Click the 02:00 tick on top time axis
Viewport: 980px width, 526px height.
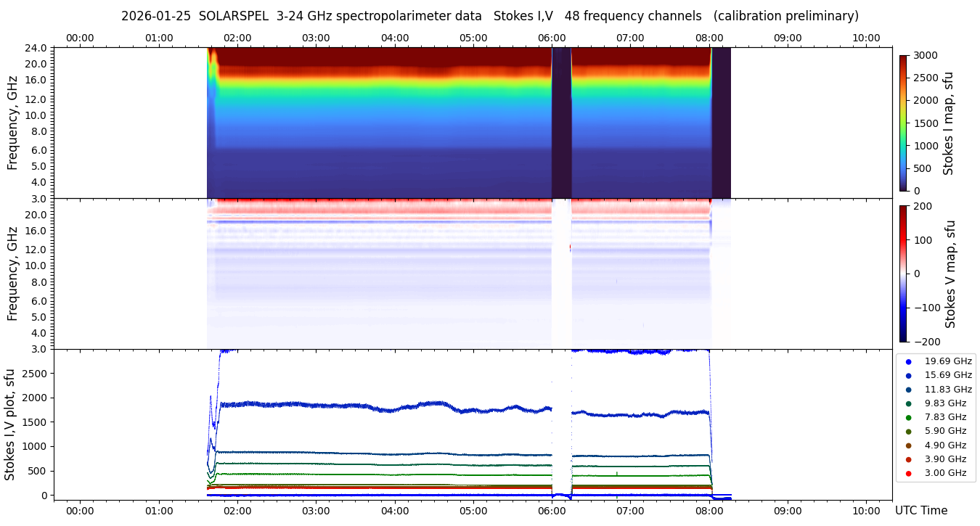coord(237,38)
